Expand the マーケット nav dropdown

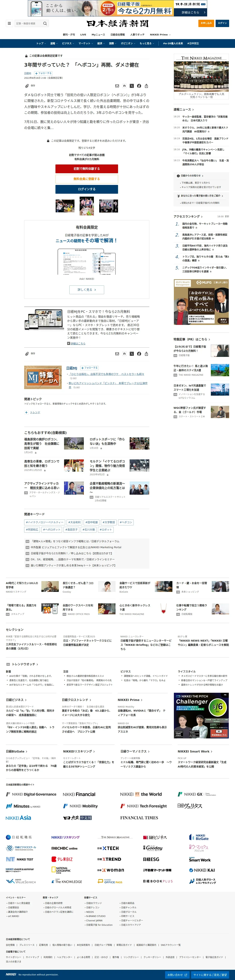pos(86,43)
